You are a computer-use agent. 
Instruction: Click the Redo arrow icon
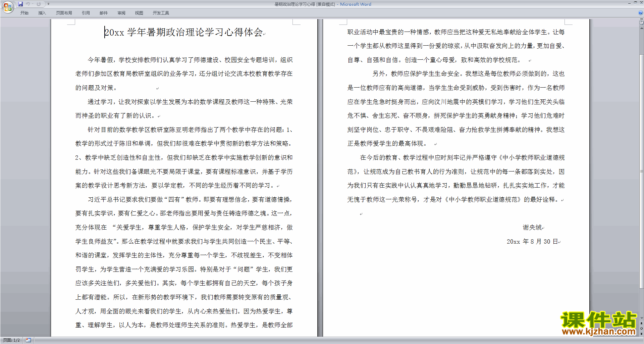(x=39, y=4)
